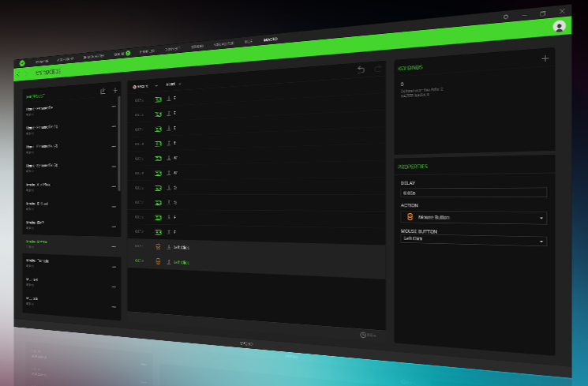
Task: Open the dropdown arrow beside Record
Action: click(x=155, y=84)
